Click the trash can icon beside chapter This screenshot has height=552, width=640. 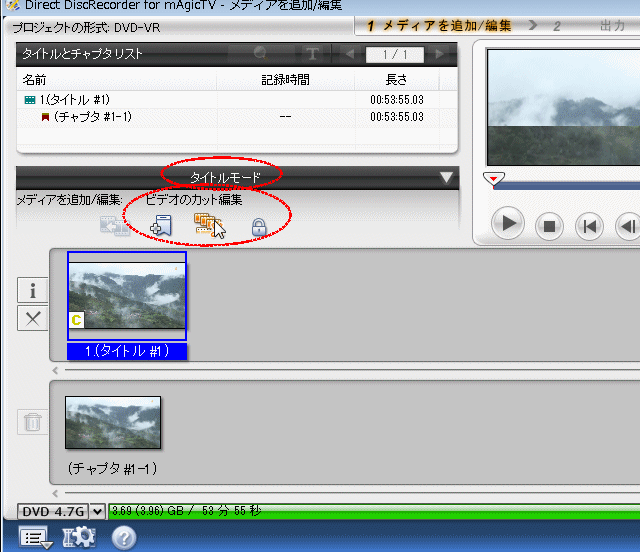(32, 422)
